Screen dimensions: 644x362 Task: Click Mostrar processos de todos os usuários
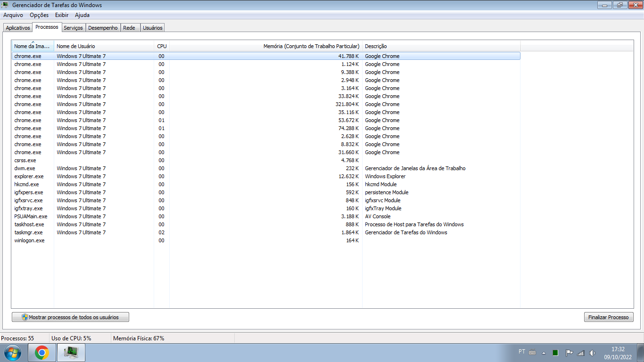(x=70, y=317)
